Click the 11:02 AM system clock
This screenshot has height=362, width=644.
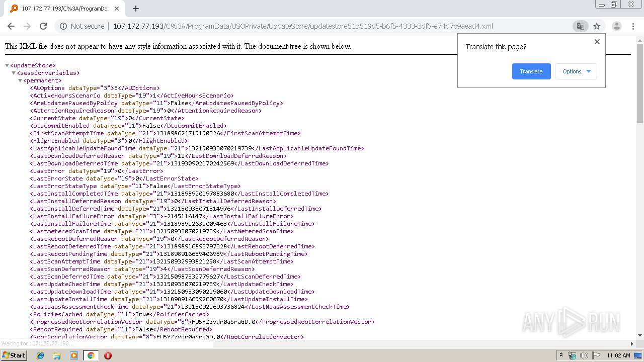[x=618, y=355]
